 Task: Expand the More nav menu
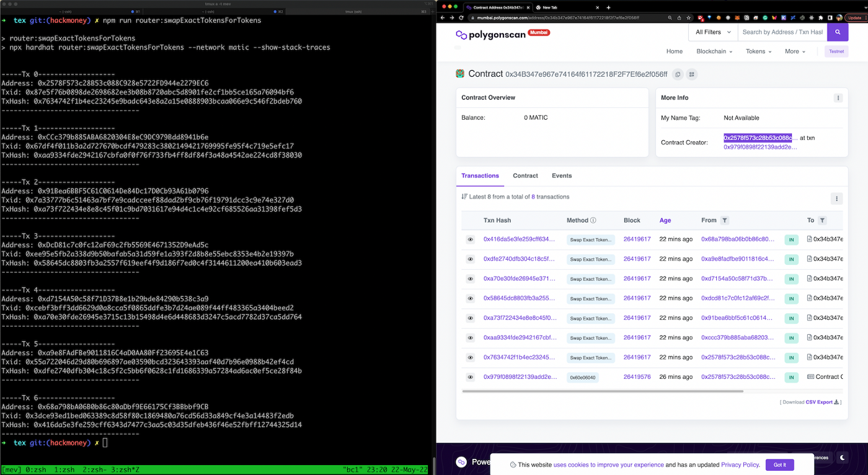pos(795,51)
